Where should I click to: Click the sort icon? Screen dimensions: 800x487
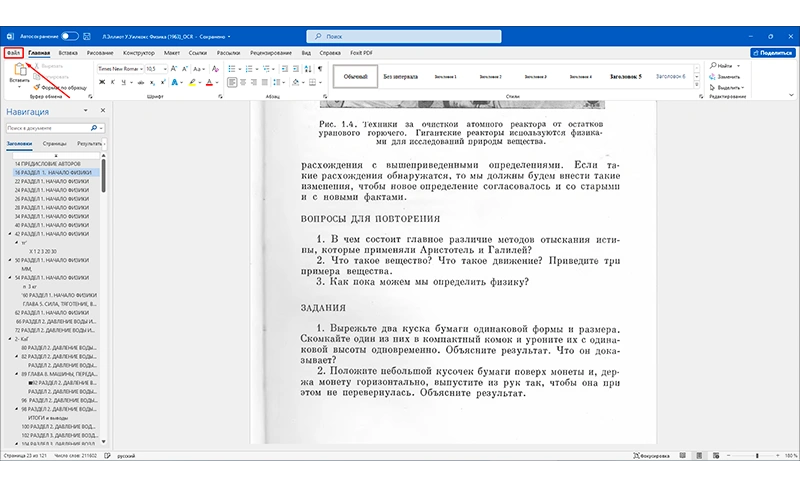(308, 68)
